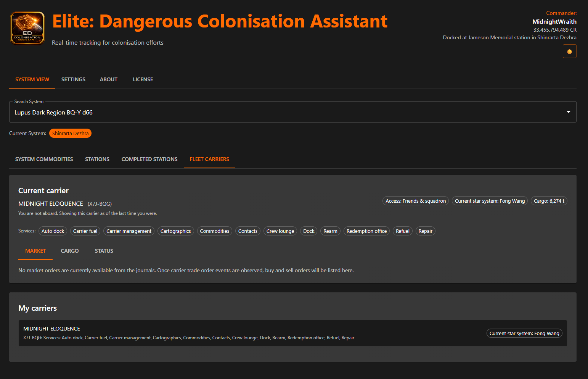Switch to the carrier Market tab

[x=35, y=251]
